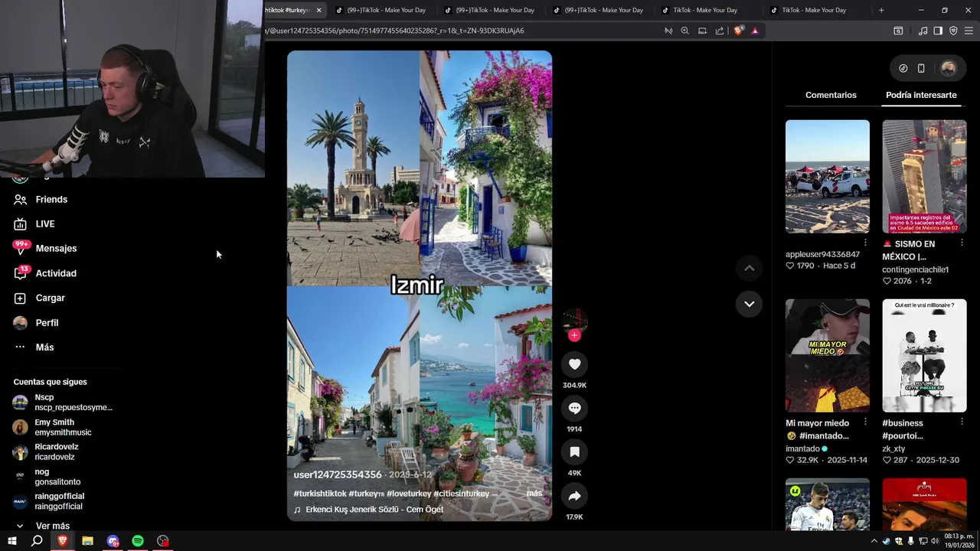Open Mensajes inbox in the sidebar
This screenshot has height=551, width=980.
(x=56, y=248)
